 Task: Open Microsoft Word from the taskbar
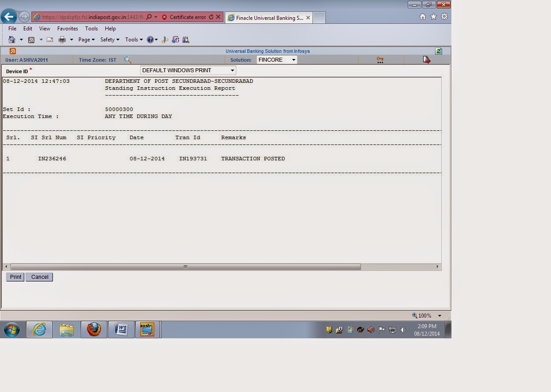coord(121,329)
